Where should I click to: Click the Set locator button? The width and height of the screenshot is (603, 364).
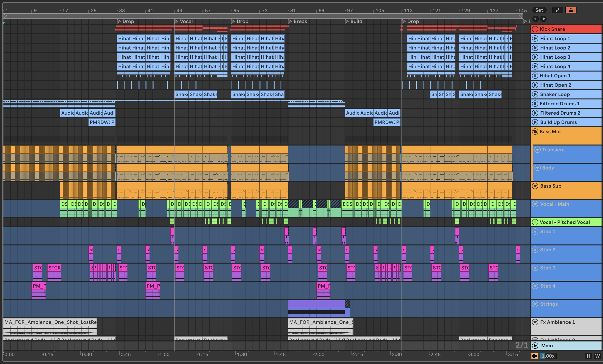539,10
